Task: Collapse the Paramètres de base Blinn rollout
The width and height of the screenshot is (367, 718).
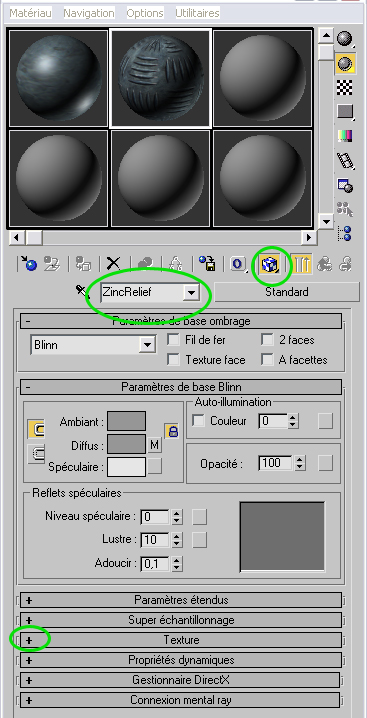Action: click(181, 387)
